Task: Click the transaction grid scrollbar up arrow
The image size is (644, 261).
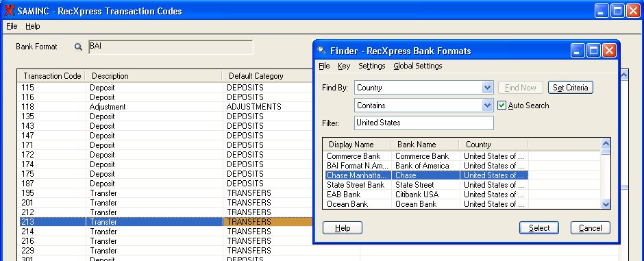Action: (623, 75)
